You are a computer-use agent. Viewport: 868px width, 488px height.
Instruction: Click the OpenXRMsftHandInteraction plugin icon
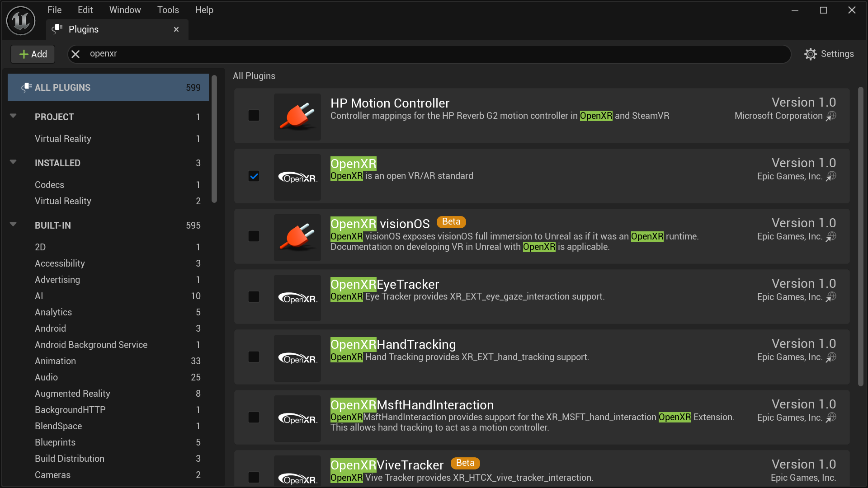coord(297,417)
